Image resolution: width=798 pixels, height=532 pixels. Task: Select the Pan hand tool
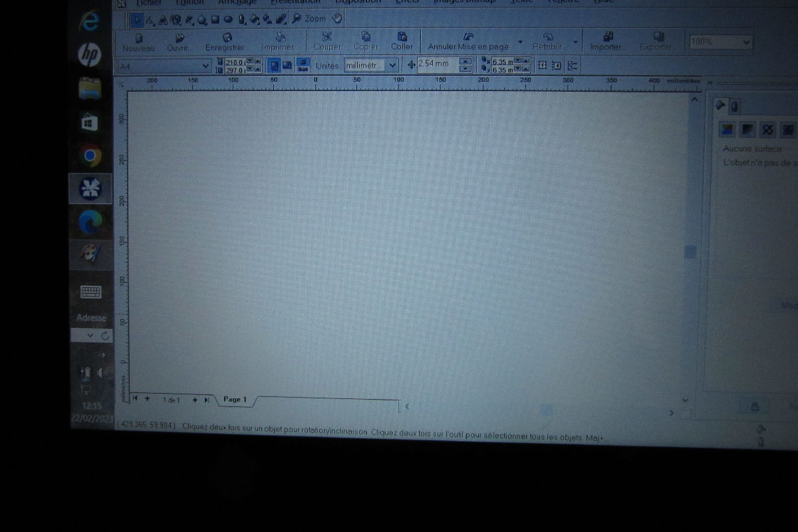[x=337, y=18]
